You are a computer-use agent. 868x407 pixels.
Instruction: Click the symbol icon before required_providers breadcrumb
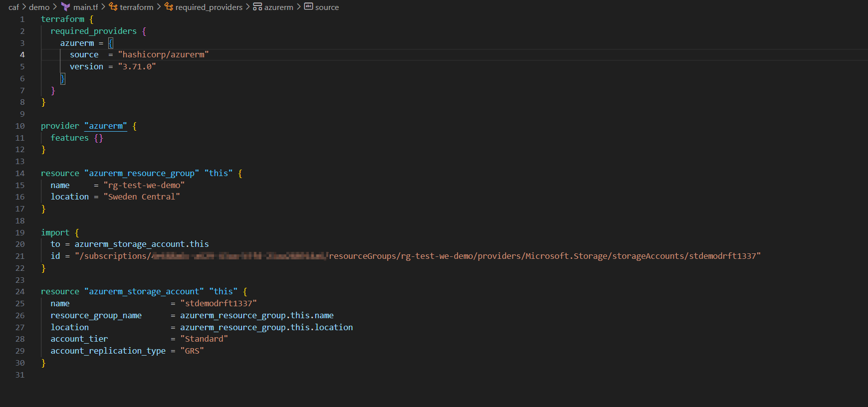click(x=169, y=7)
